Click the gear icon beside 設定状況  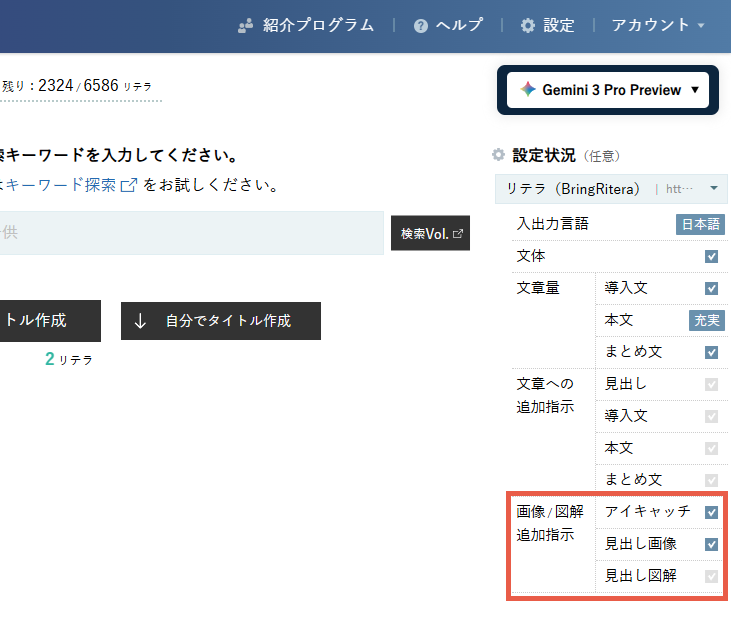tap(498, 155)
